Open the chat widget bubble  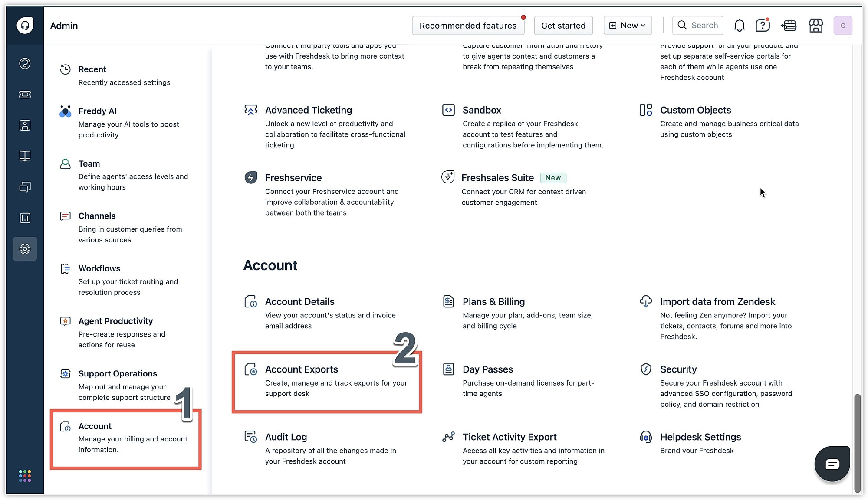point(832,464)
